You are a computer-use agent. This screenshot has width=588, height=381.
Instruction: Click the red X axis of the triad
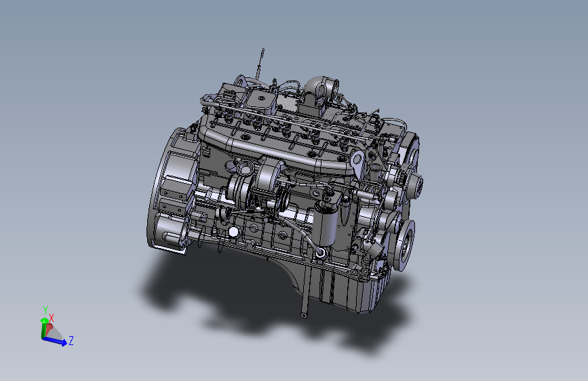pyautogui.click(x=48, y=330)
